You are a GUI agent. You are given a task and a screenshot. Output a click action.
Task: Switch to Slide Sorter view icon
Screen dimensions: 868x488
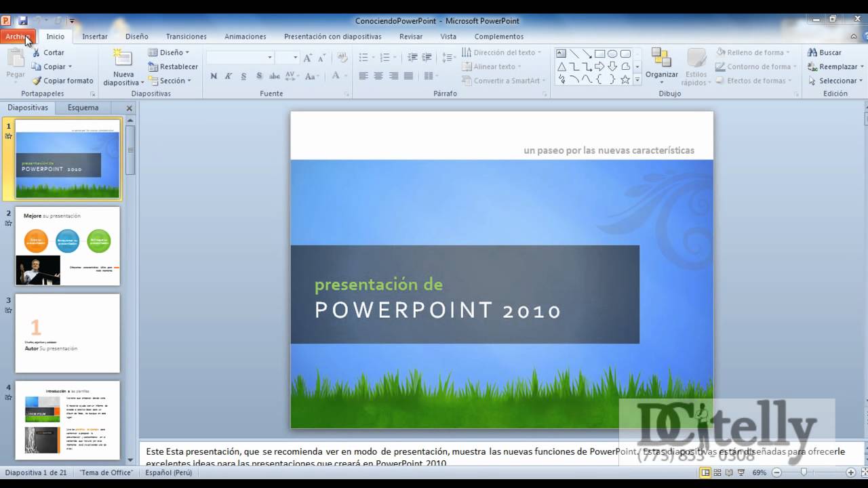click(718, 472)
